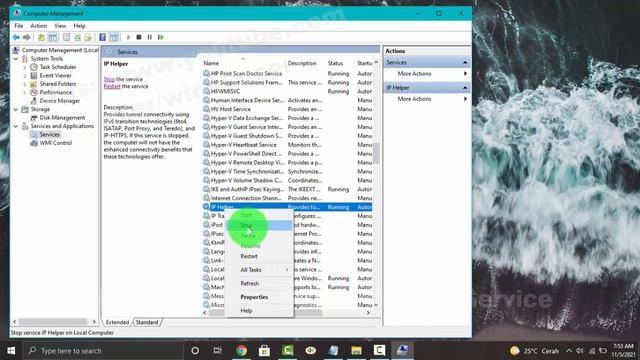Screen dimensions: 640x360
Task: Open Google Chrome from the taskbar
Action: (x=241, y=351)
